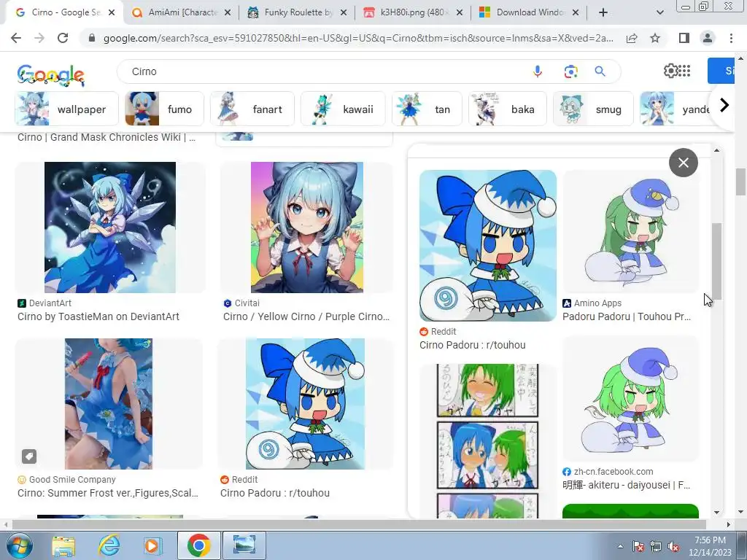Open the Civitai Yellow Cirno link
This screenshot has height=560, width=747.
pyautogui.click(x=306, y=316)
